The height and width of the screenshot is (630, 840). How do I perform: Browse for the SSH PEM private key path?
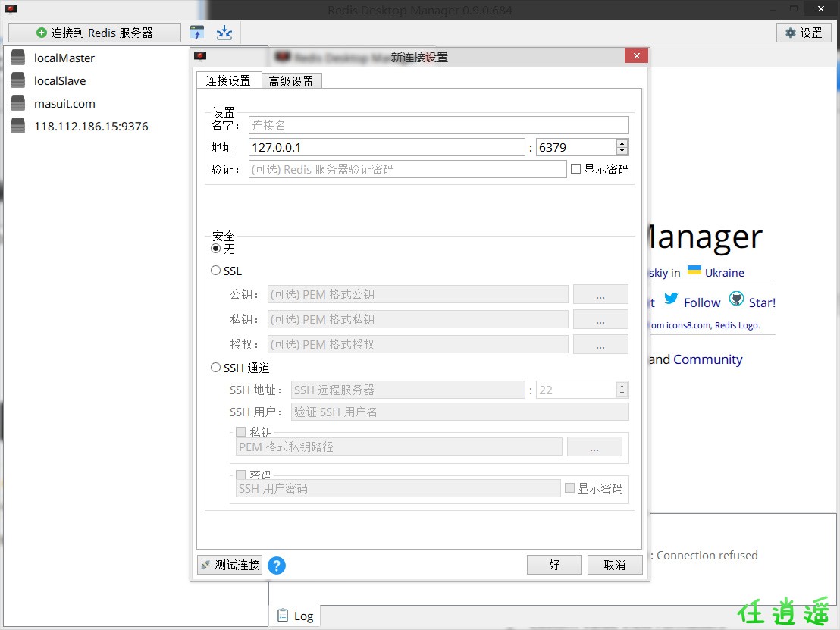click(594, 447)
